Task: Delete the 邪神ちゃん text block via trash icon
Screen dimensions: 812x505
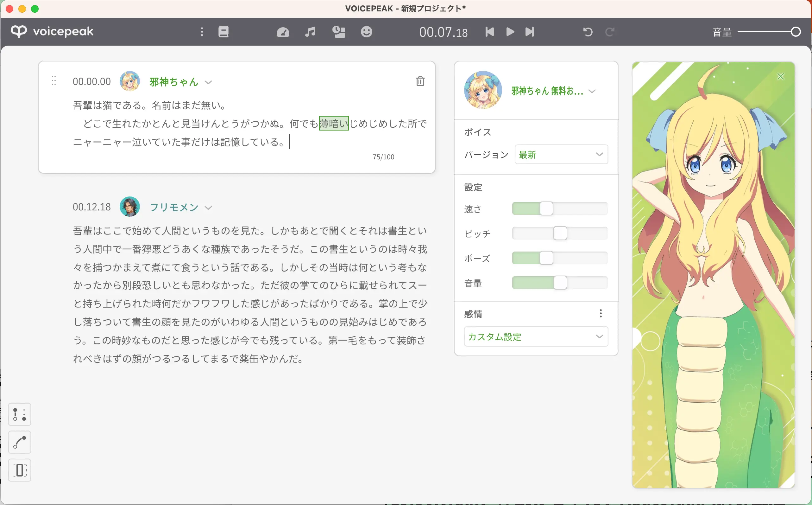Action: click(420, 81)
